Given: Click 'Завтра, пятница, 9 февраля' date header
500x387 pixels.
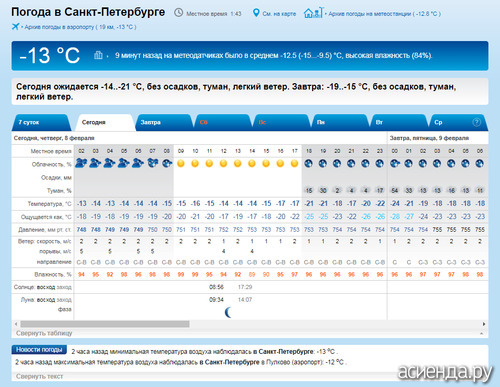Looking at the screenshot, I should point(429,138).
